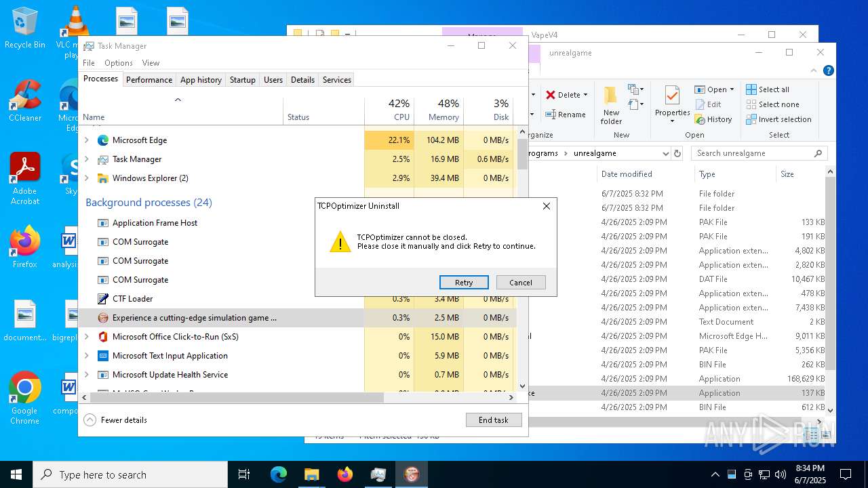Click Invert selection in Explorer ribbon
868x488 pixels.
(778, 119)
